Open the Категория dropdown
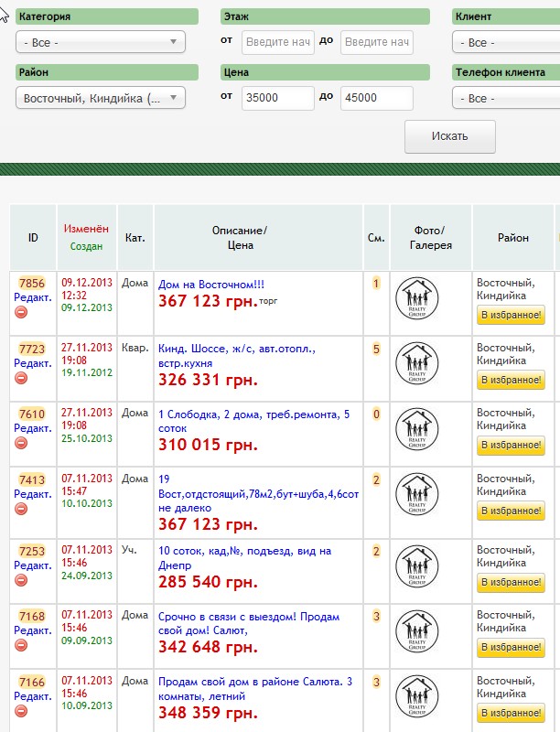Screen dimensions: 560x732 (x=101, y=42)
